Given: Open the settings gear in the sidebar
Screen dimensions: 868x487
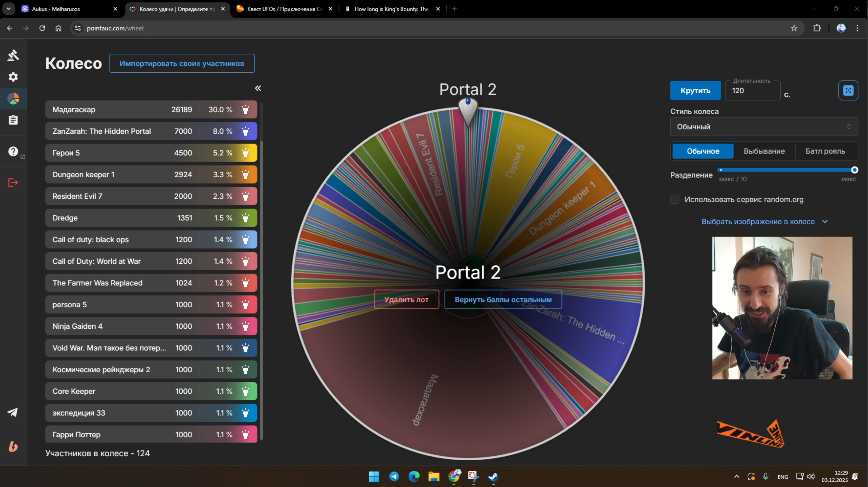Looking at the screenshot, I should click(x=13, y=77).
